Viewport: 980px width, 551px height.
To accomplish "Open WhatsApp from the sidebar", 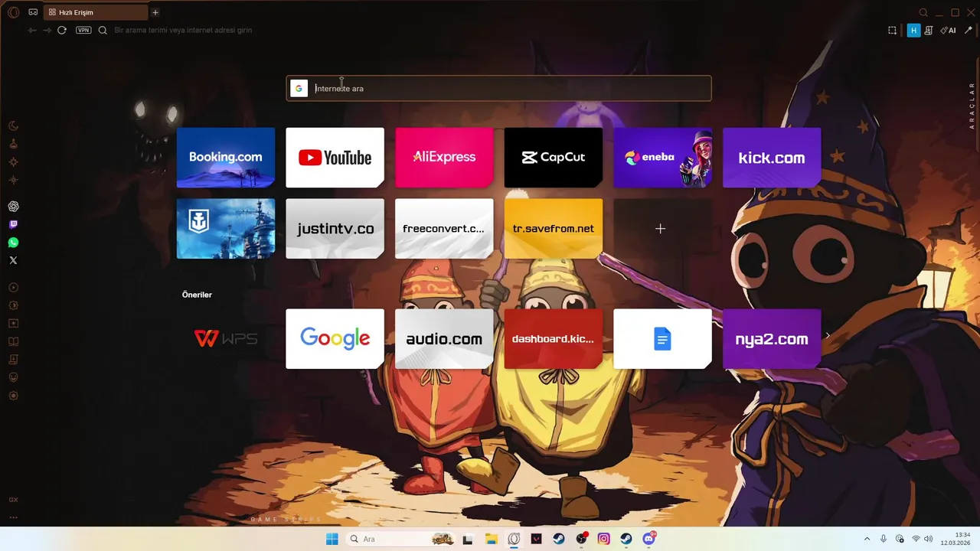I will [x=13, y=243].
